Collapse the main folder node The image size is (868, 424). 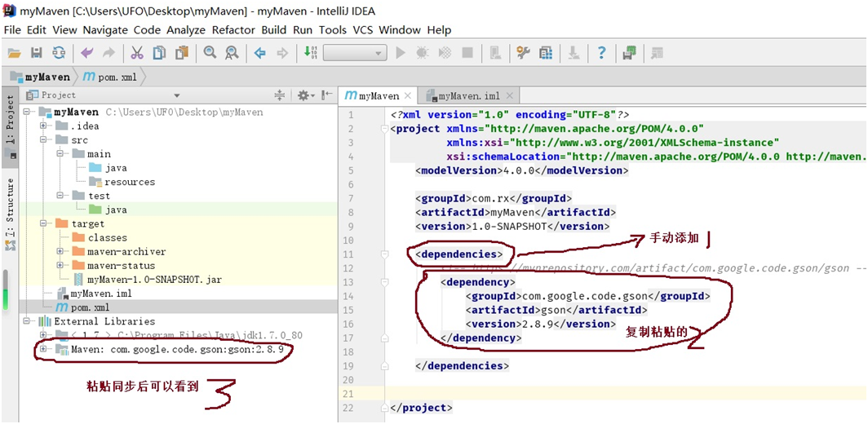click(60, 154)
